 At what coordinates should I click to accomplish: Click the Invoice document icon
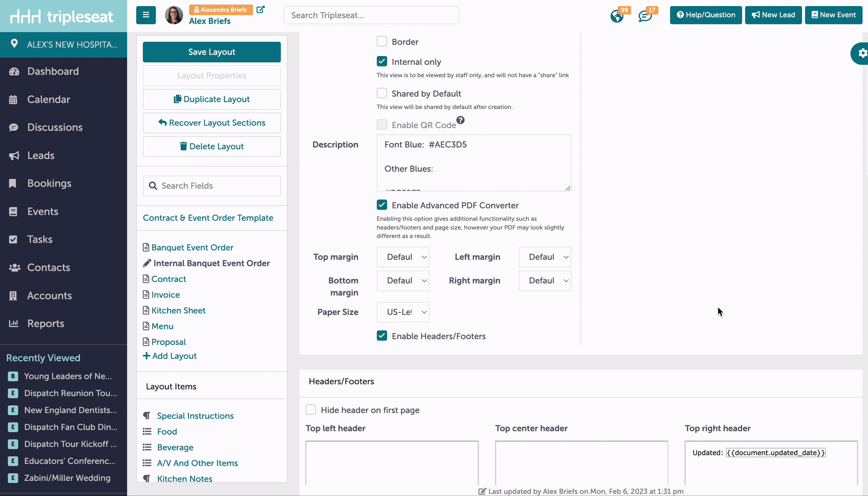pos(146,294)
